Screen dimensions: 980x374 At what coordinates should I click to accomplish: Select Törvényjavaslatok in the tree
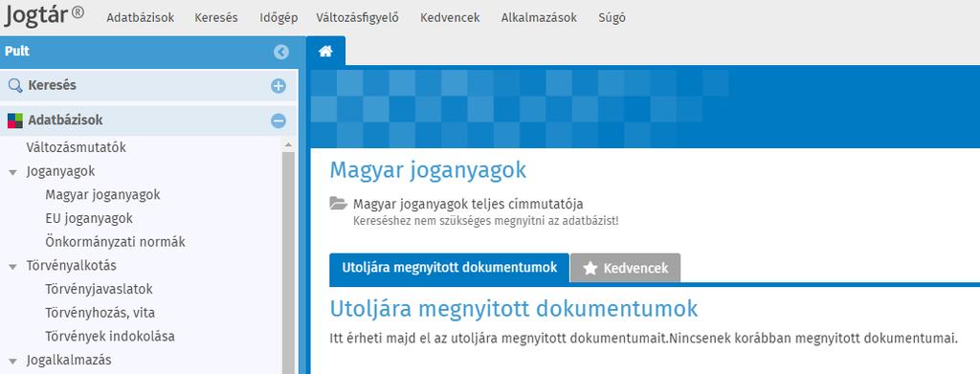click(99, 289)
